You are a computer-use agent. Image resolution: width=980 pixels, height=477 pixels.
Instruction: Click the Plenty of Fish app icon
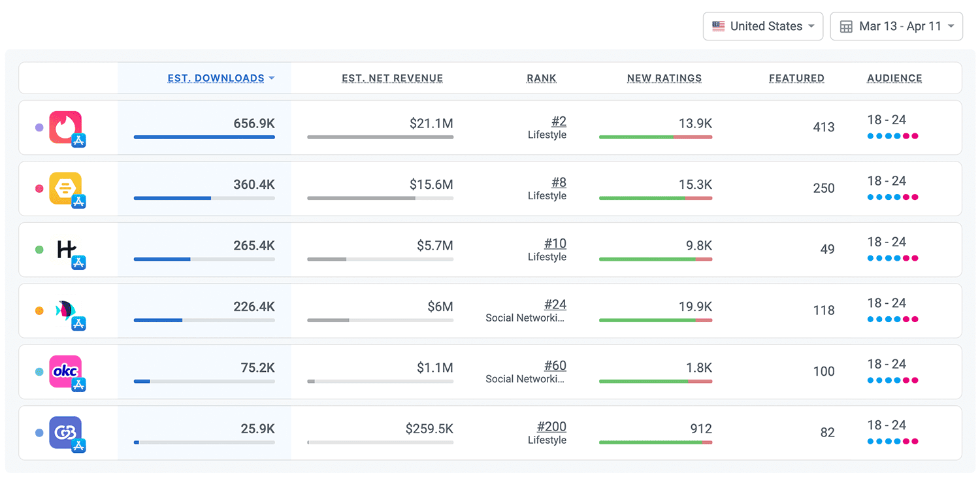point(65,310)
